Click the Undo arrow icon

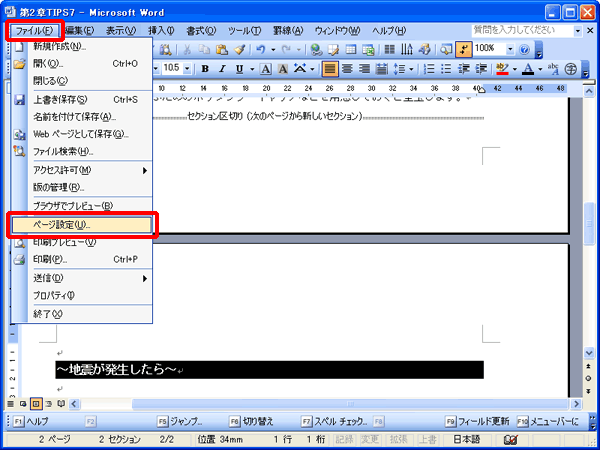[x=261, y=50]
